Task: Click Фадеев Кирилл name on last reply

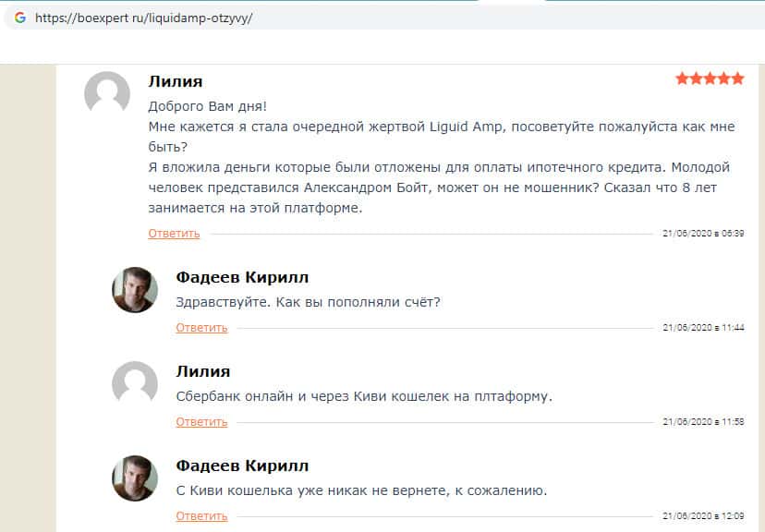Action: tap(242, 465)
